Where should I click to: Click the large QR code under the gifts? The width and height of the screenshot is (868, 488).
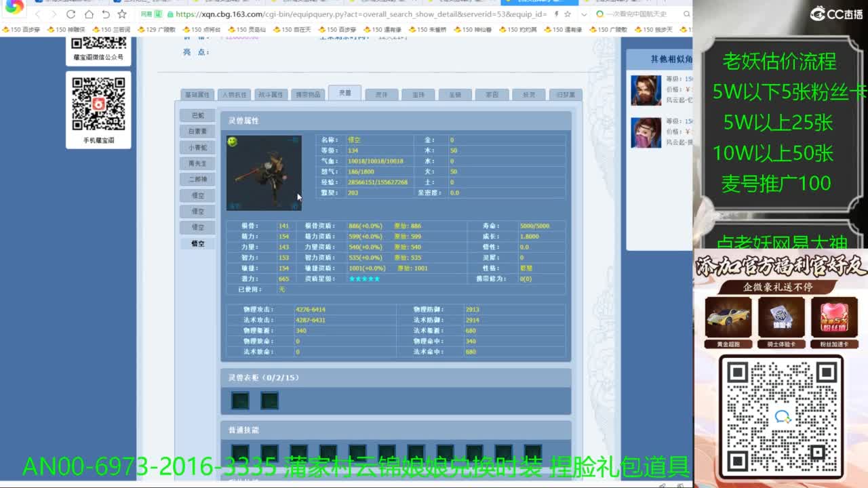(781, 416)
